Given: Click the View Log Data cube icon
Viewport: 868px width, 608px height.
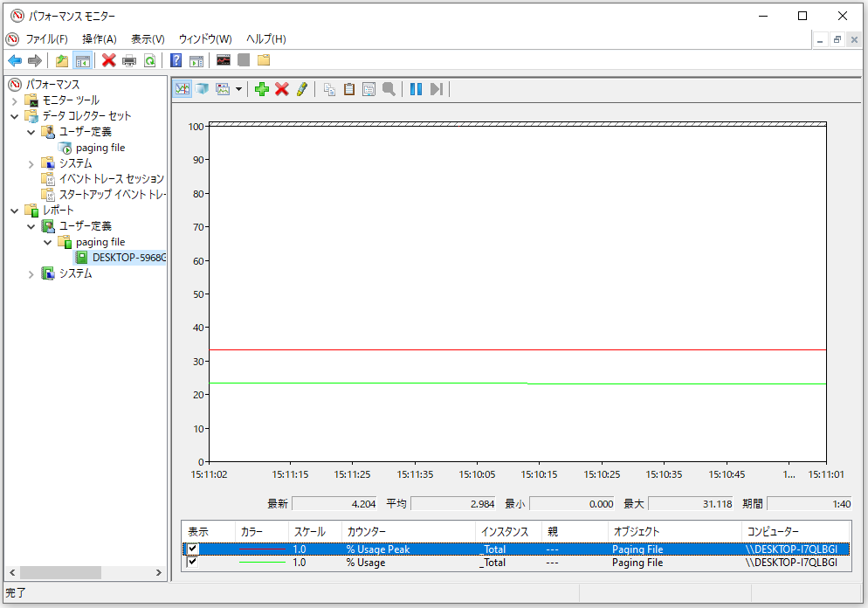Looking at the screenshot, I should click(203, 88).
